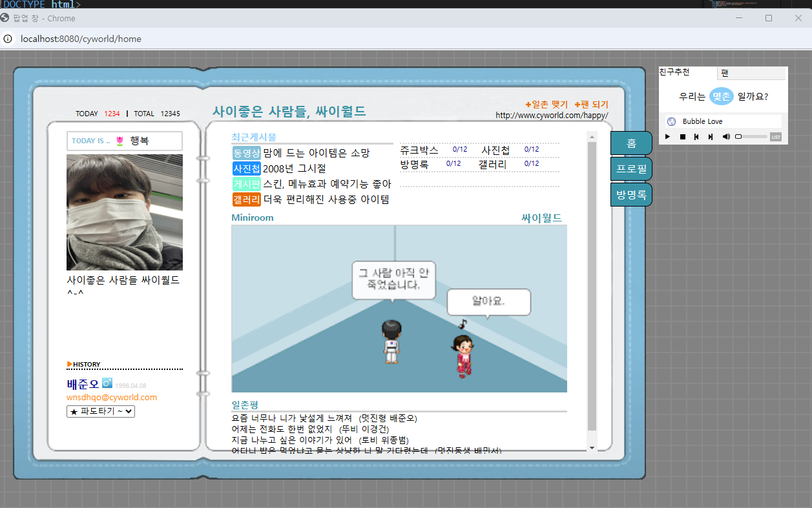
Task: Click the red-dressed girl miniroom character
Action: (x=463, y=356)
